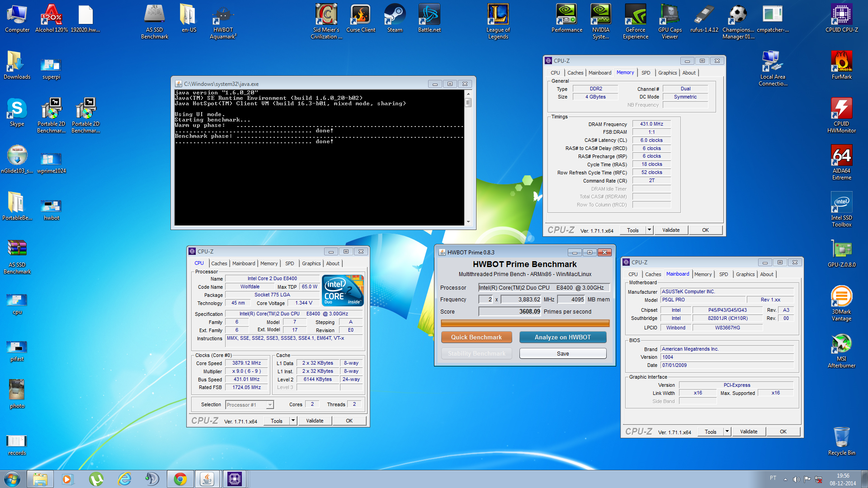The height and width of the screenshot is (488, 868).
Task: Open the Battle.net desktop icon
Action: point(429,18)
